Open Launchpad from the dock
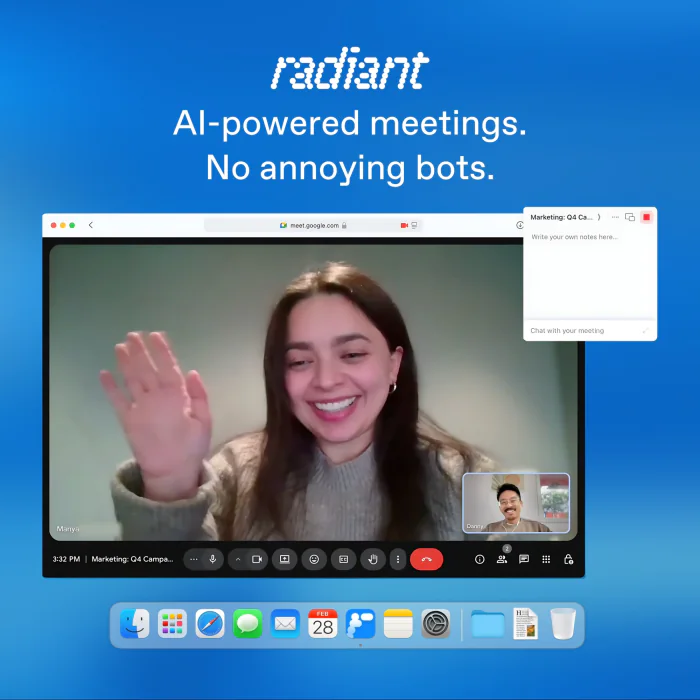Image resolution: width=700 pixels, height=700 pixels. click(172, 624)
